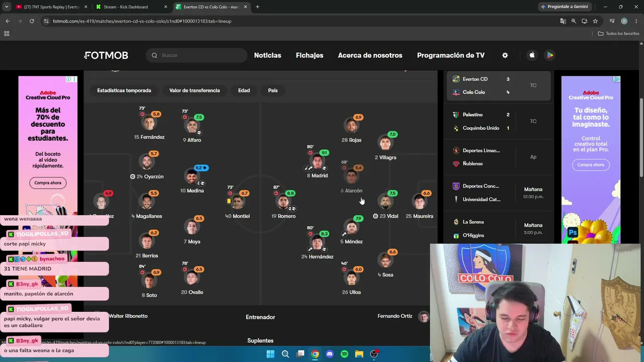The image size is (644, 362).
Task: Click the translate page icon
Action: 563,21
